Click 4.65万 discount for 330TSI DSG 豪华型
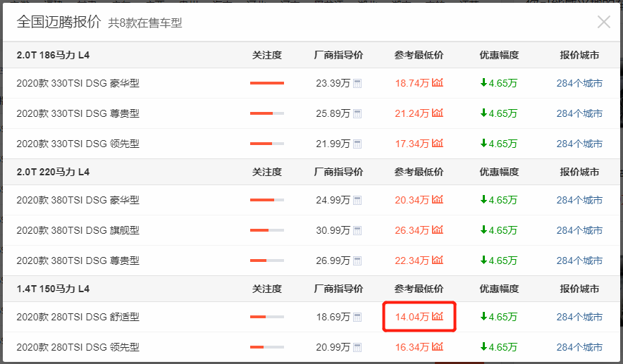 click(x=499, y=83)
